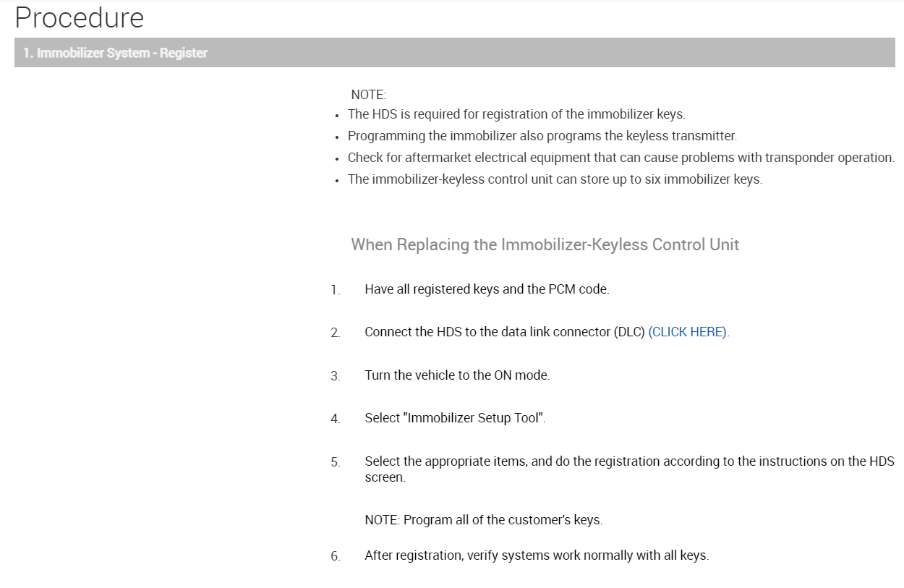Select the verify systems work normally step
This screenshot has height=588, width=904.
(537, 556)
